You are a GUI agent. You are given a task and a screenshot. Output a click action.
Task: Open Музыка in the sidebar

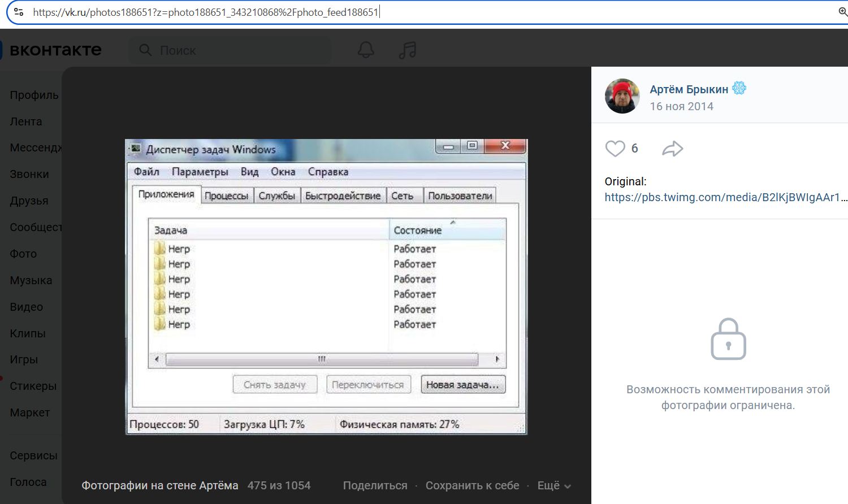pos(31,280)
